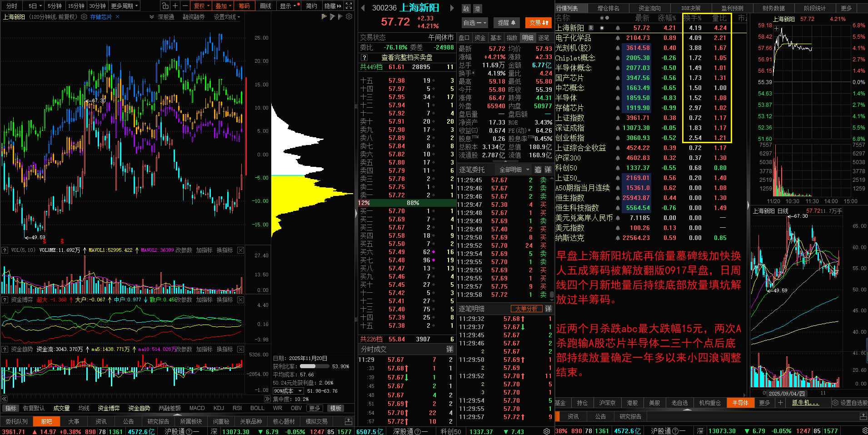The height and width of the screenshot is (435, 868).
Task: Click the 融 margin badge icon
Action: tap(466, 9)
